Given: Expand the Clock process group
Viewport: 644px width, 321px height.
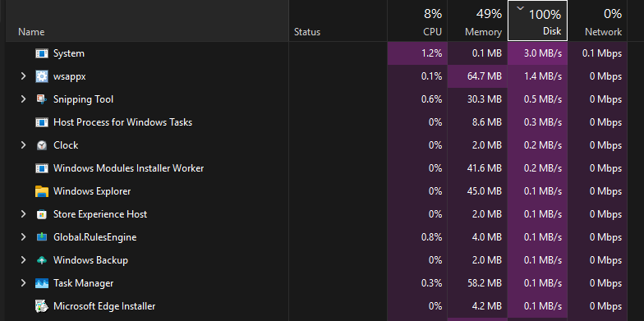Looking at the screenshot, I should coord(23,145).
